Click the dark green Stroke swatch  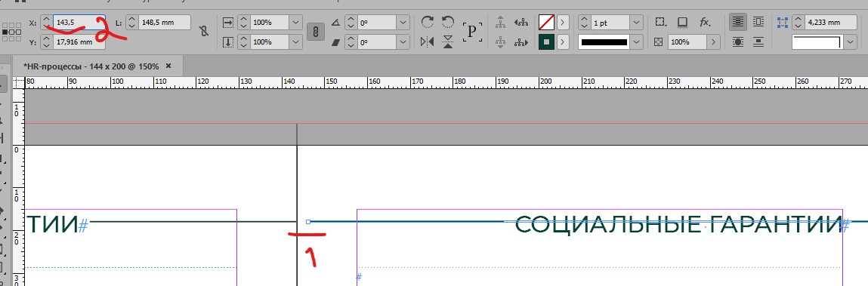[546, 42]
